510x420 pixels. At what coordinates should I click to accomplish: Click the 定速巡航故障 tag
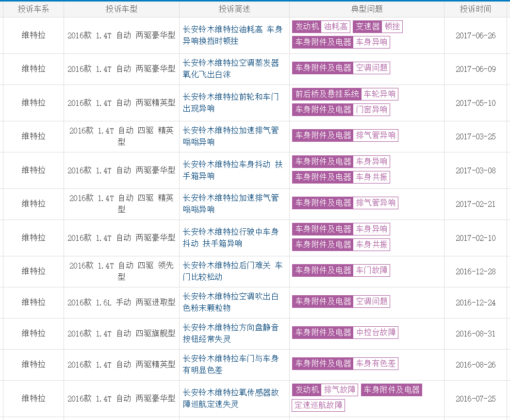coord(318,405)
